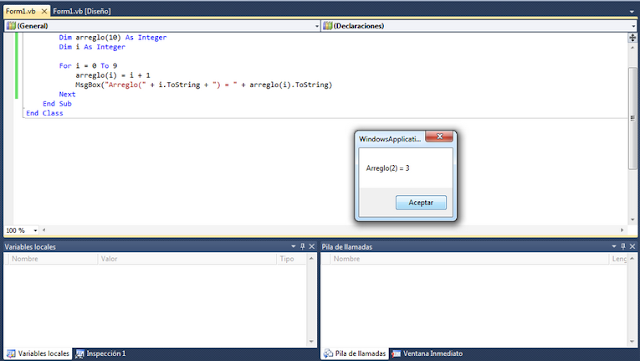Switch to the Form1.vb tab

tap(20, 11)
